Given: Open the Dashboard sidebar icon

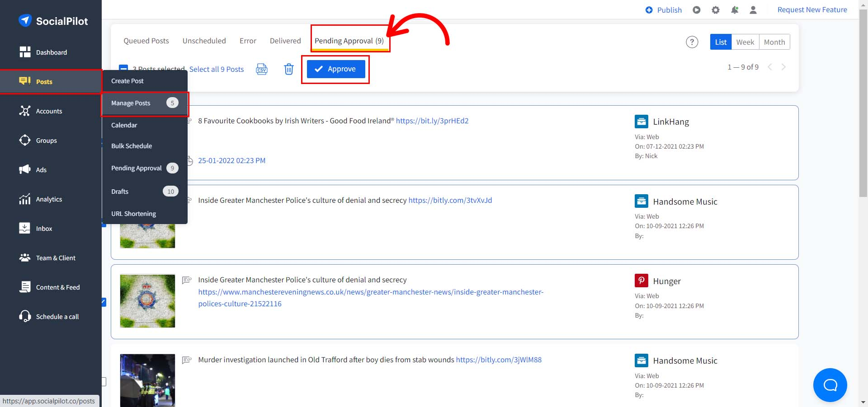Looking at the screenshot, I should (25, 52).
